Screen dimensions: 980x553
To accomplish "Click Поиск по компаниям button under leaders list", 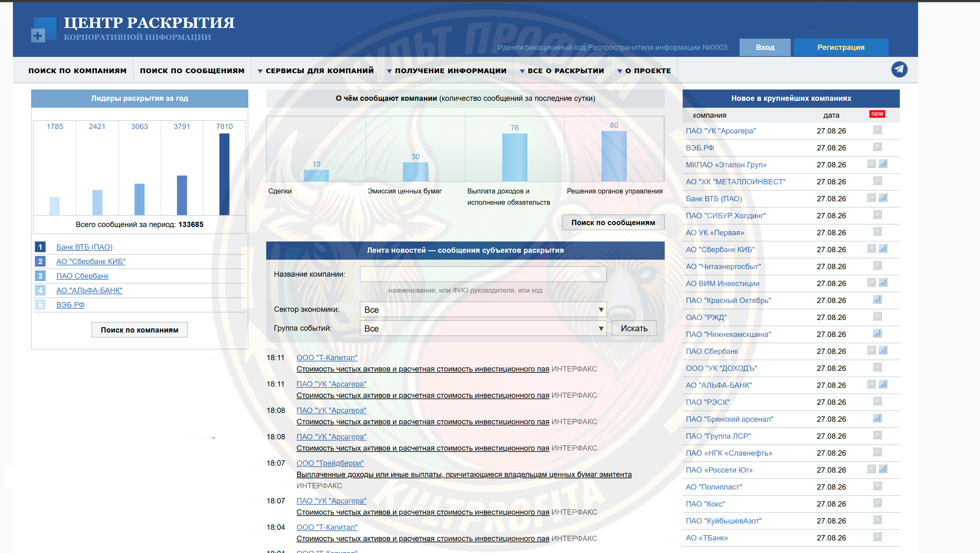I will tap(139, 330).
